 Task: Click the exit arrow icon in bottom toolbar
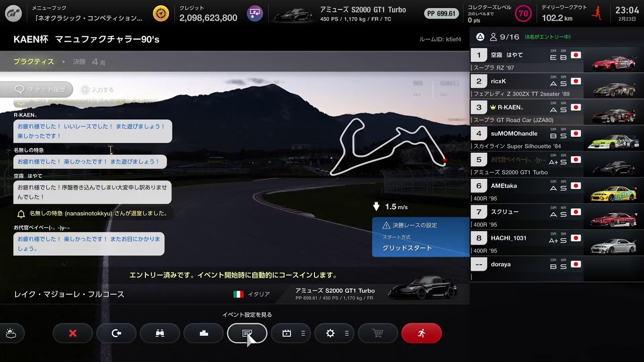pyautogui.click(x=117, y=333)
